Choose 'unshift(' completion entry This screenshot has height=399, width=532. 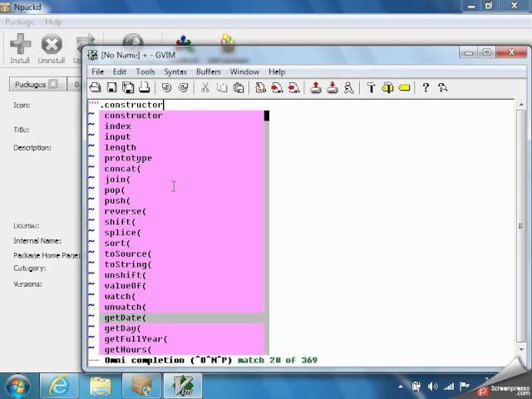coord(181,275)
